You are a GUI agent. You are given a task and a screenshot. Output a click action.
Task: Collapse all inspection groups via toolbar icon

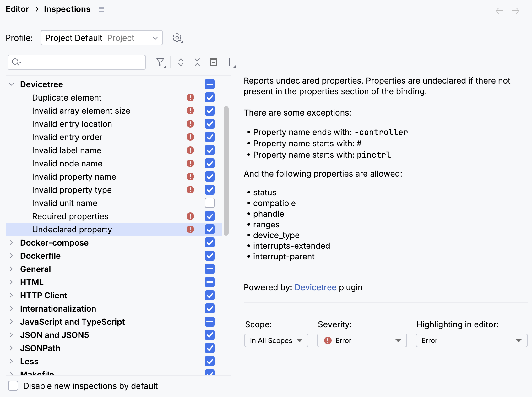(197, 62)
